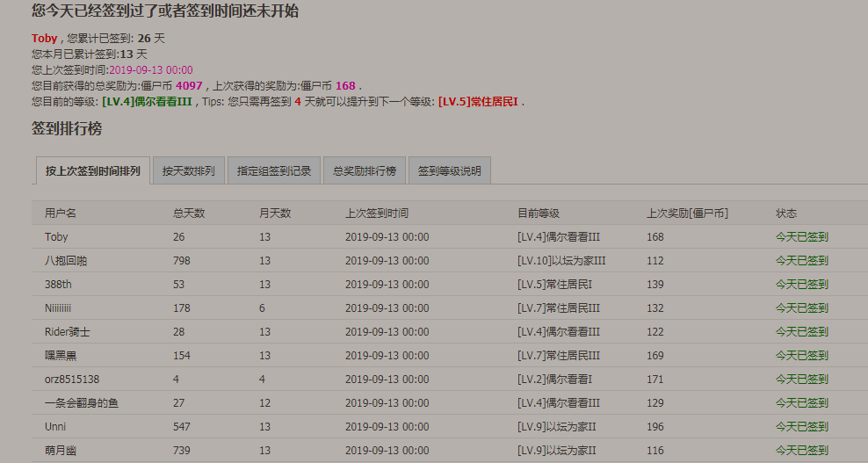Open user 八抱回啪 in the ranking
This screenshot has height=463, width=868.
[66, 261]
